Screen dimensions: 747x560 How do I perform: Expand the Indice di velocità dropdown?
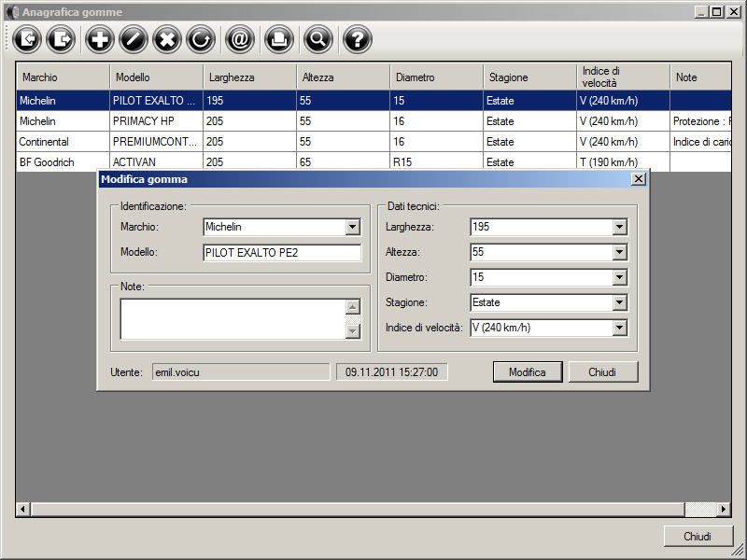click(x=619, y=328)
